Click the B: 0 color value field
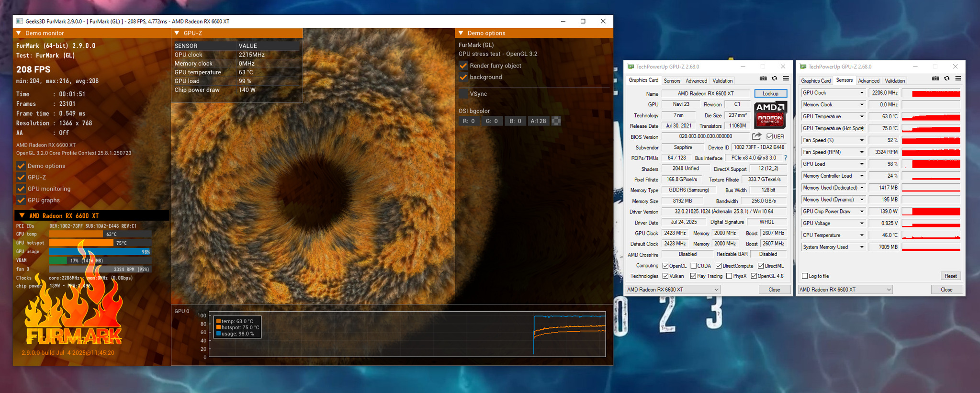 point(515,121)
